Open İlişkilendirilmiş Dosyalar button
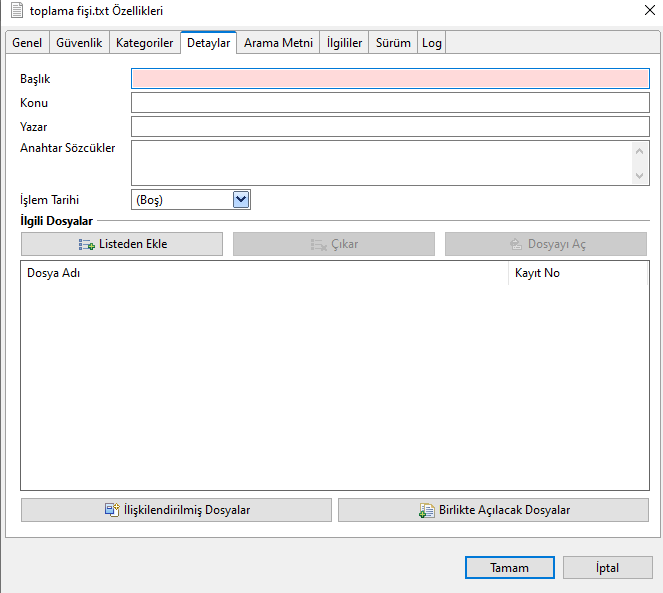 coord(176,510)
